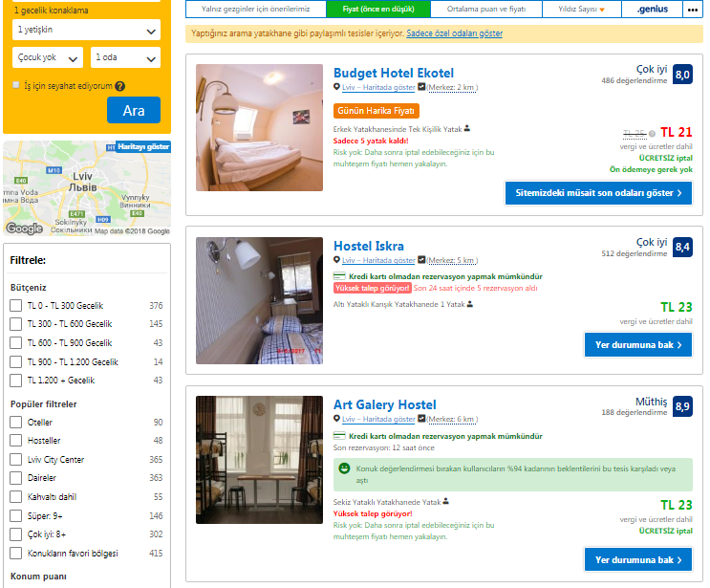Click Yer durumuna bak for Art Galery Hostel
The image size is (710, 588).
point(638,560)
